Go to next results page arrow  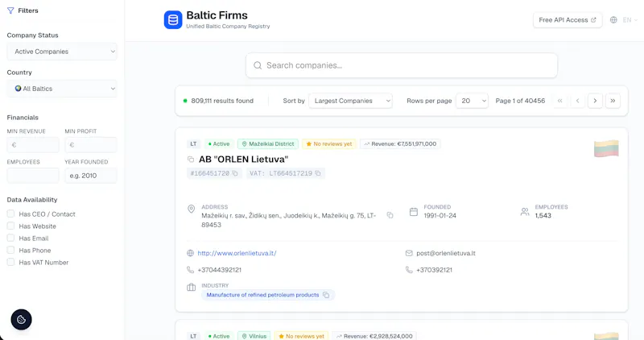point(595,101)
